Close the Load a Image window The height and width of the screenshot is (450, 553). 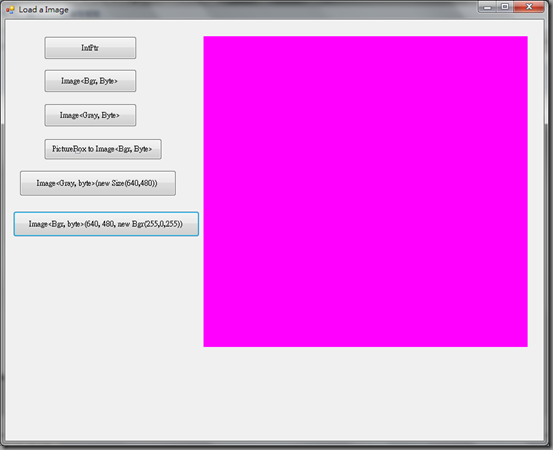pyautogui.click(x=529, y=7)
